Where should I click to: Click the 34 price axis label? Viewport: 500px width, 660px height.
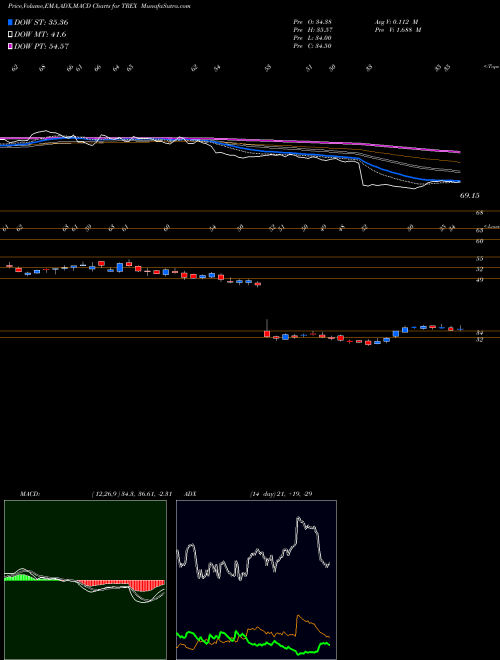coord(479,333)
